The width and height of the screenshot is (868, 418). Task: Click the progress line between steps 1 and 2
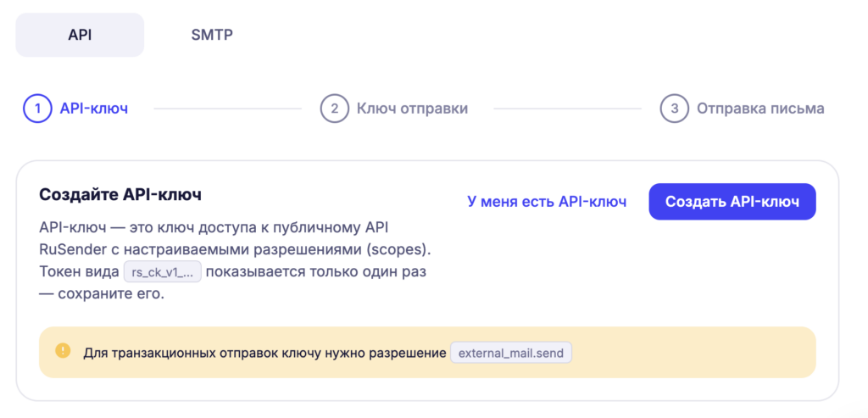pos(227,109)
